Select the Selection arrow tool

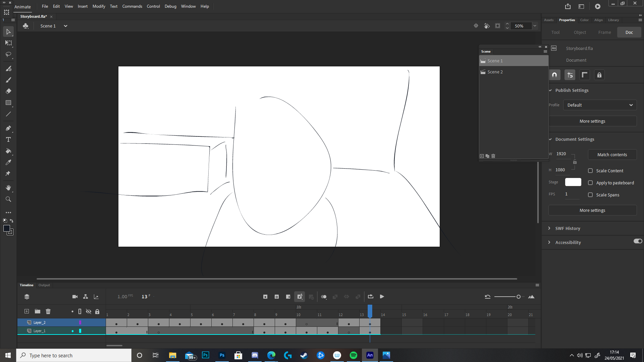(8, 32)
